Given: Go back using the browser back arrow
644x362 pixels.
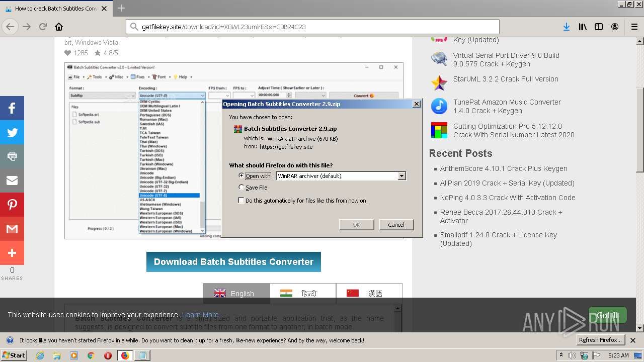Looking at the screenshot, I should click(10, 27).
